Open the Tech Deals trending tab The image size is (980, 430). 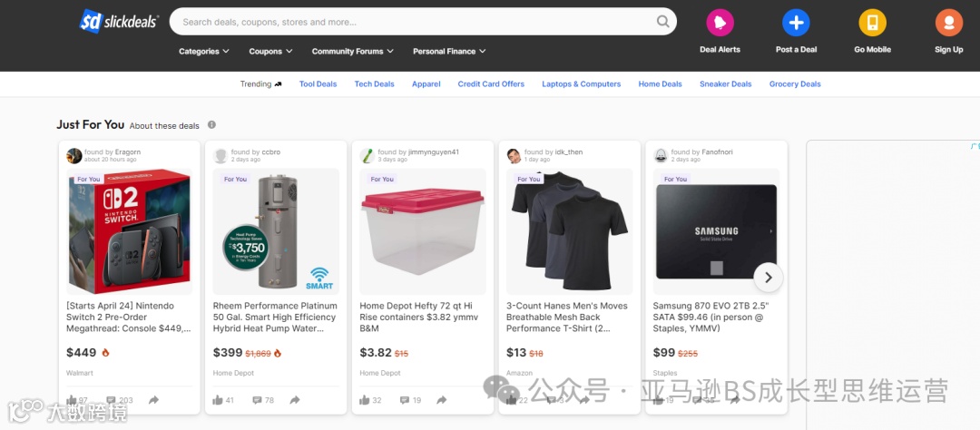click(375, 84)
